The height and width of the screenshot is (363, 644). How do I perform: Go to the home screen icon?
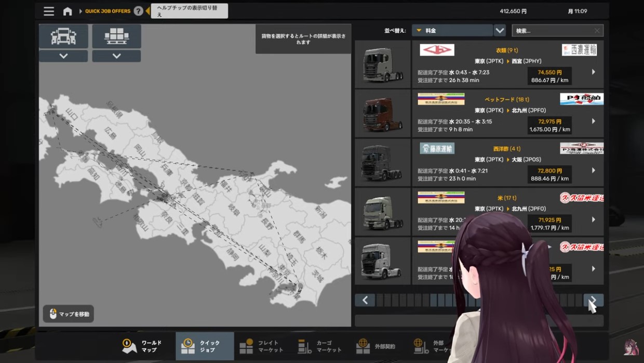pyautogui.click(x=68, y=11)
